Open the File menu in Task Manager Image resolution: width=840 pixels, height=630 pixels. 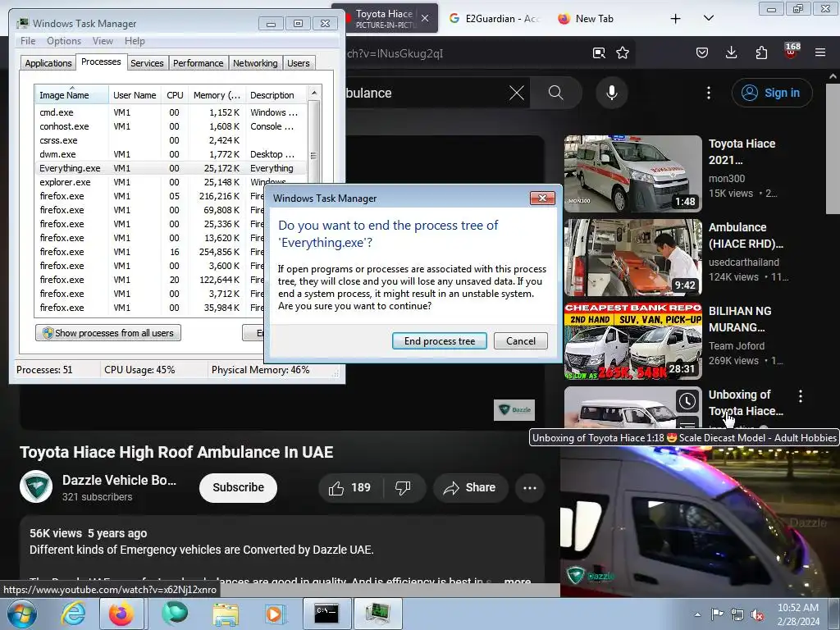tap(28, 41)
